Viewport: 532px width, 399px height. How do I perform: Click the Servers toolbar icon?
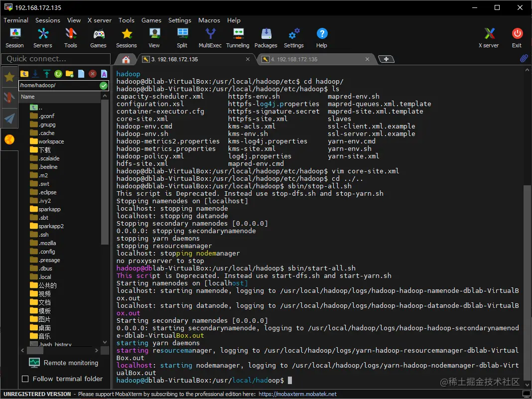point(43,38)
